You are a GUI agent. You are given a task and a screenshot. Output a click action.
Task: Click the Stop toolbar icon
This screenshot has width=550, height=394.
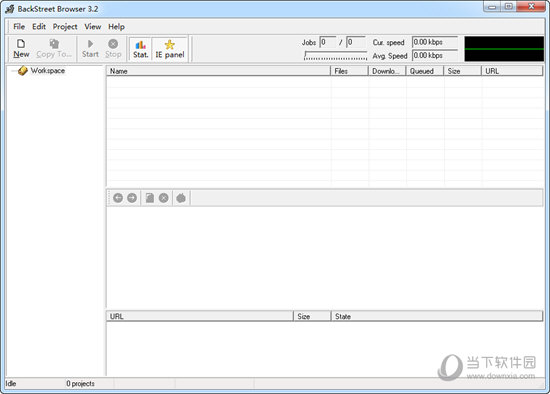pos(113,48)
